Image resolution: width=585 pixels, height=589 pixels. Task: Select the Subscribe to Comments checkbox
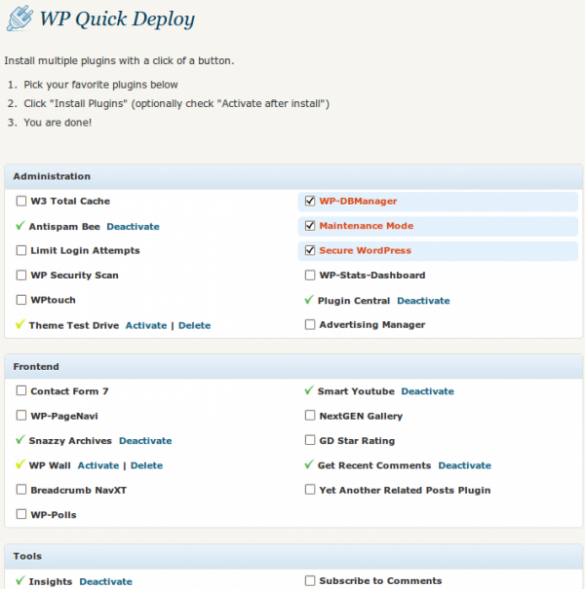(x=310, y=581)
